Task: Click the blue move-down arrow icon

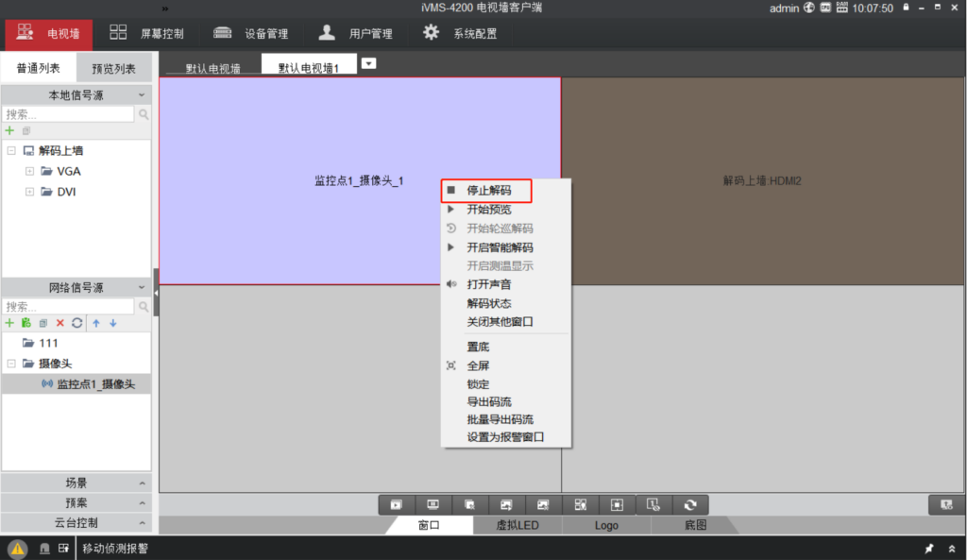Action: (x=112, y=323)
